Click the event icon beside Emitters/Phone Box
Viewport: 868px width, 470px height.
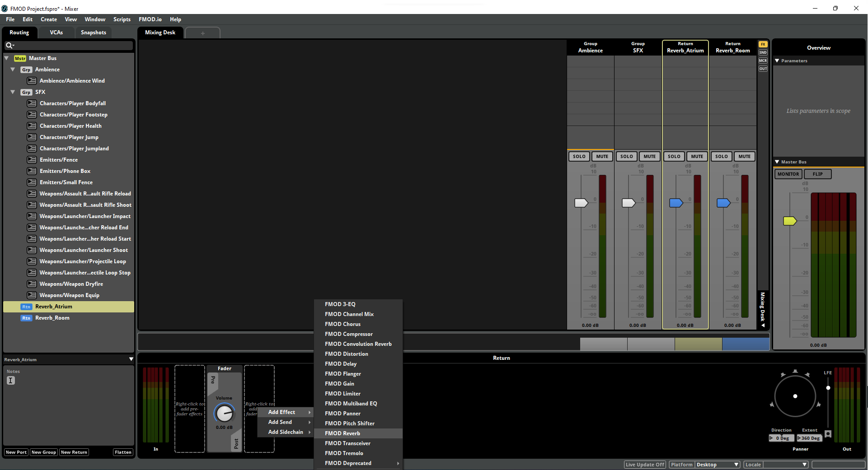[x=32, y=171]
